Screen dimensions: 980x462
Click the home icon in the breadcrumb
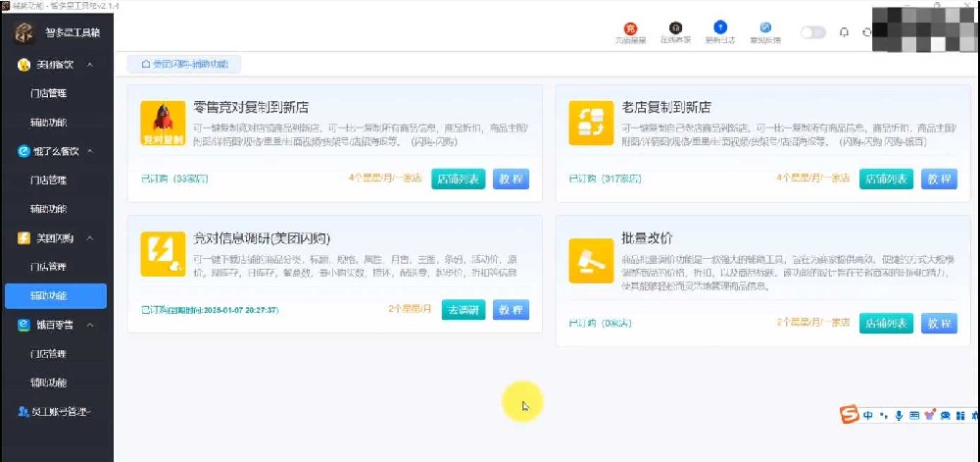(145, 65)
